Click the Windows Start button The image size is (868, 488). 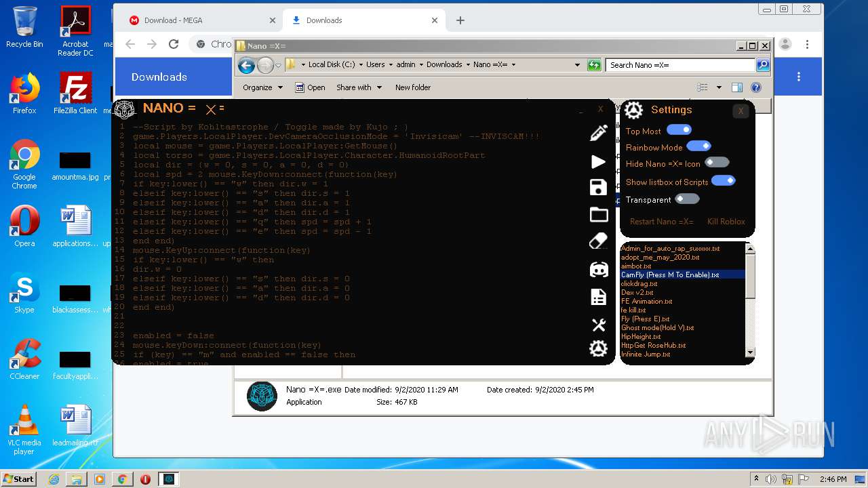pos(18,479)
